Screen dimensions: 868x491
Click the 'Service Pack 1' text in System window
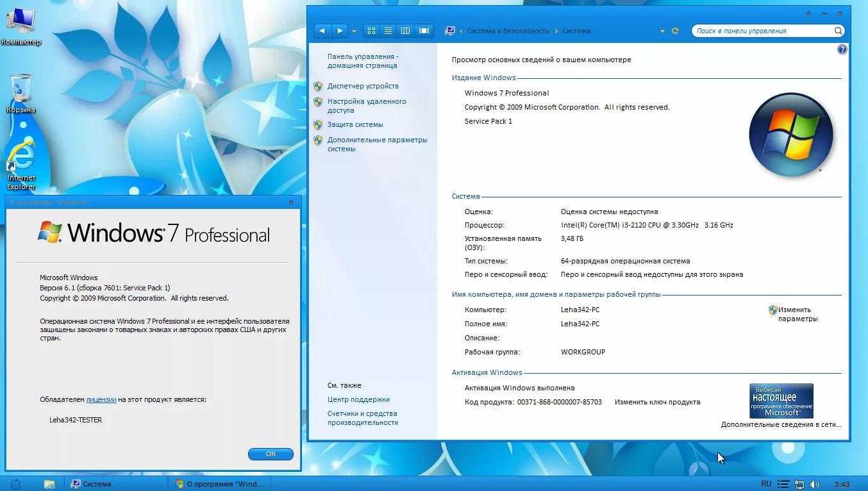[488, 121]
